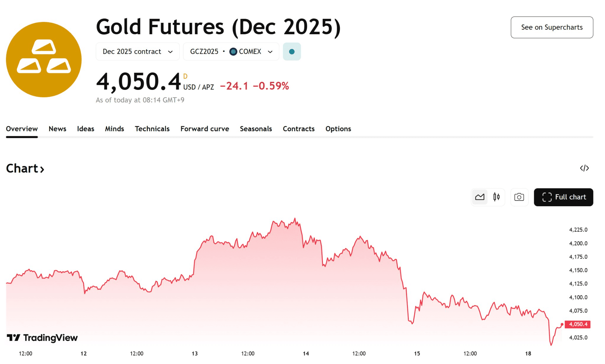Switch to area chart view icon
Image resolution: width=605 pixels, height=364 pixels.
click(x=479, y=197)
